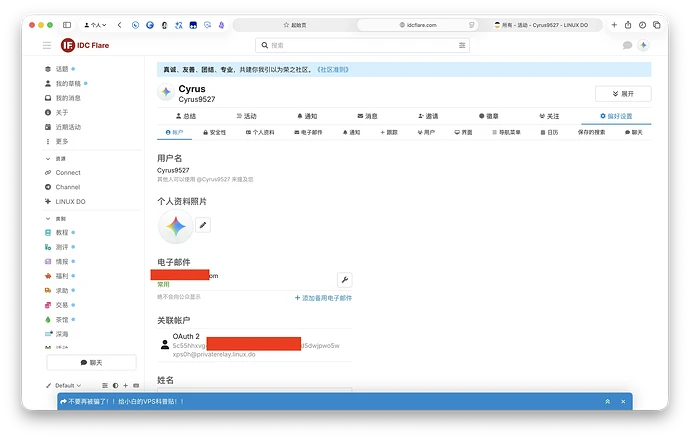Toggle dark mode half-circle icon
The image size is (690, 438).
coord(115,386)
